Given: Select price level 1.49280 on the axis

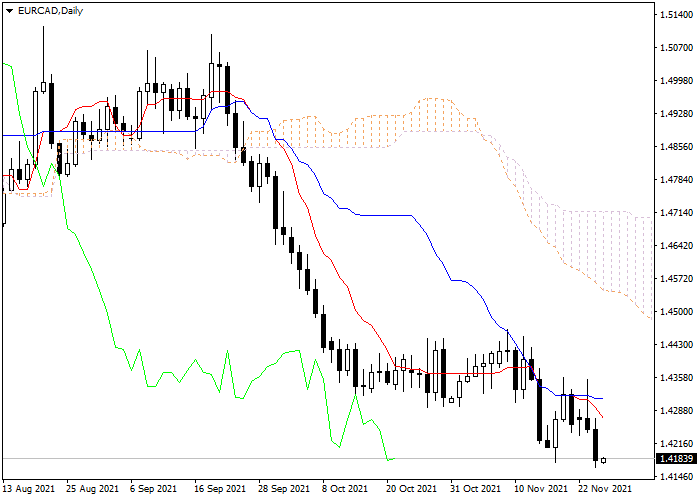Looking at the screenshot, I should (676, 114).
